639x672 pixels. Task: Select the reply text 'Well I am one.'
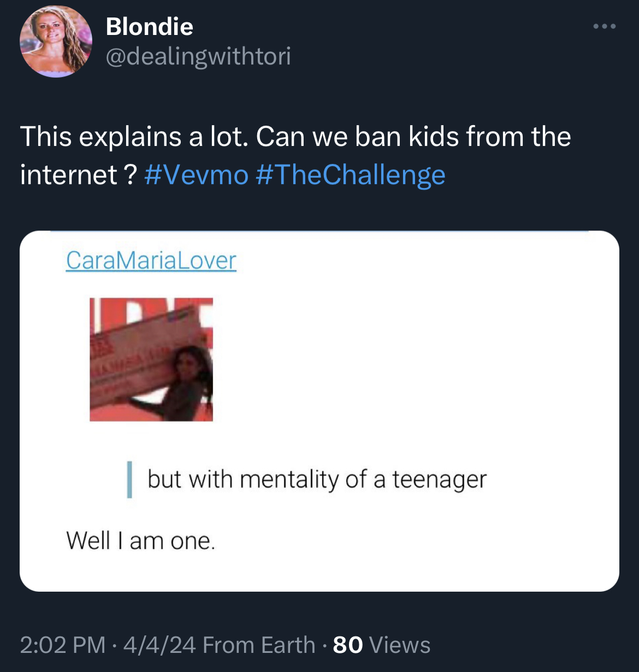point(141,541)
